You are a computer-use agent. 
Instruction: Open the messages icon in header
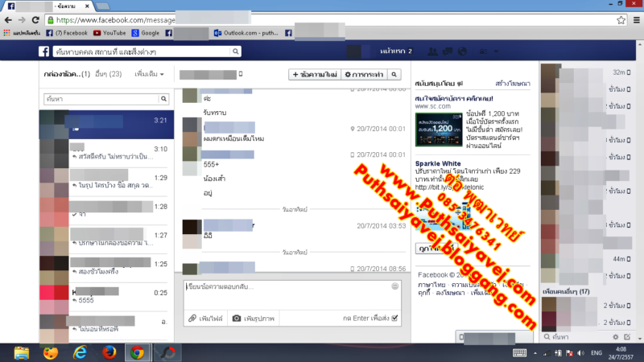click(448, 51)
